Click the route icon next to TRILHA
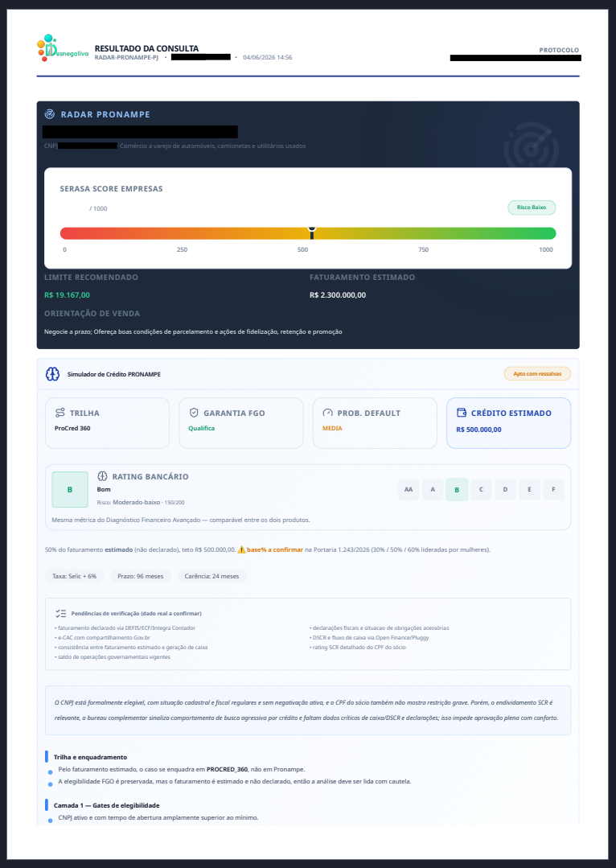The height and width of the screenshot is (868, 616). pyautogui.click(x=60, y=413)
